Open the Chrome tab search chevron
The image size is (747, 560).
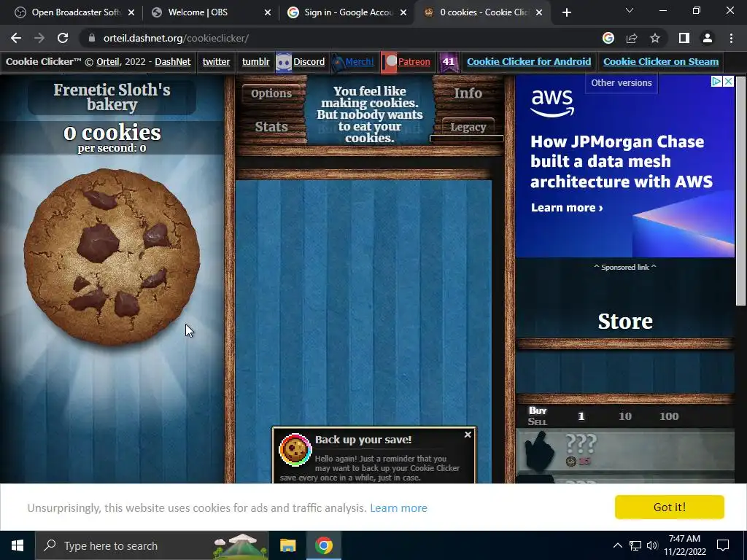coord(630,10)
